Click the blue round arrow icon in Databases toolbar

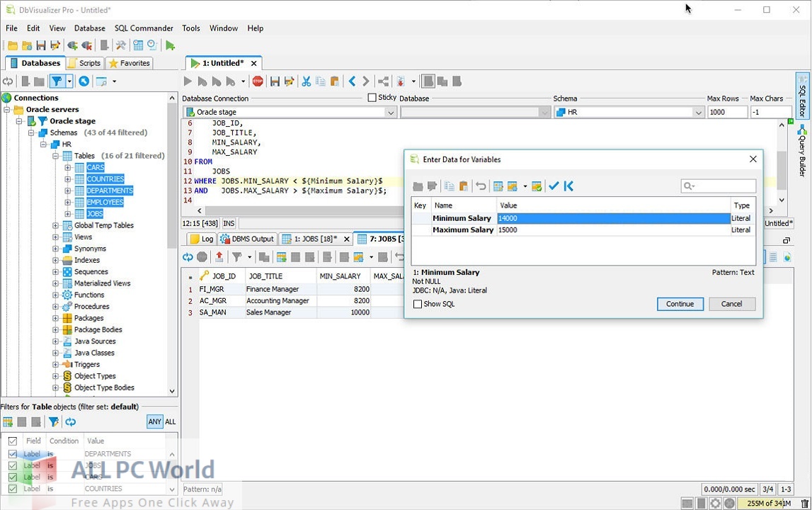(84, 81)
